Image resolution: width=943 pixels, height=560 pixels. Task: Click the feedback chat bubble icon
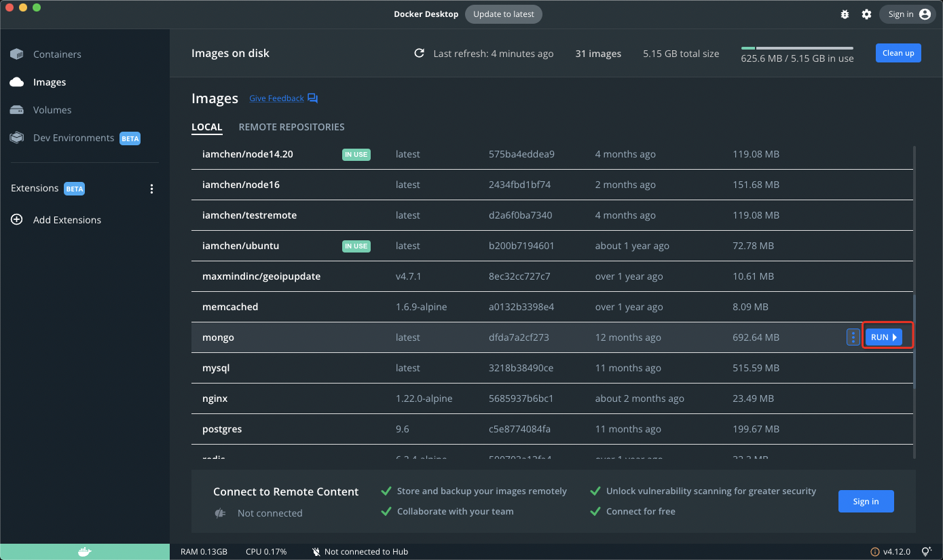(x=312, y=98)
